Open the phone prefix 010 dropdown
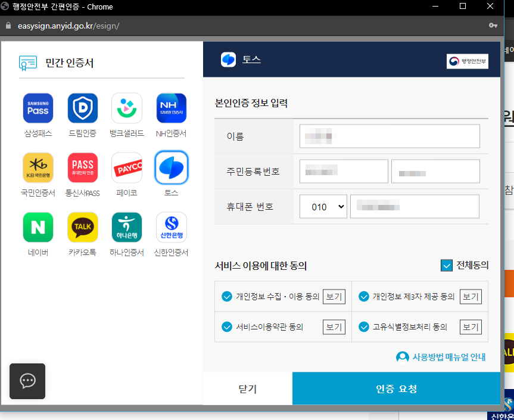The height and width of the screenshot is (420, 514). [323, 206]
